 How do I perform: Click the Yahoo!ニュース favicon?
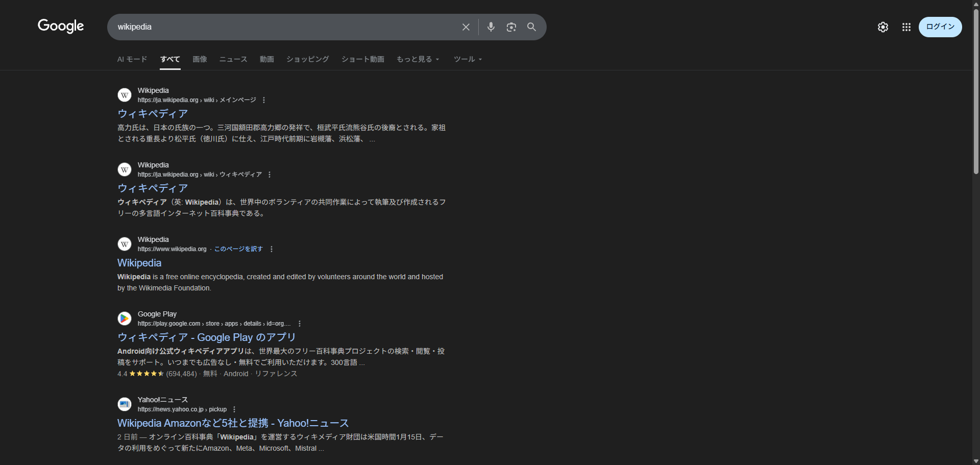pyautogui.click(x=124, y=404)
